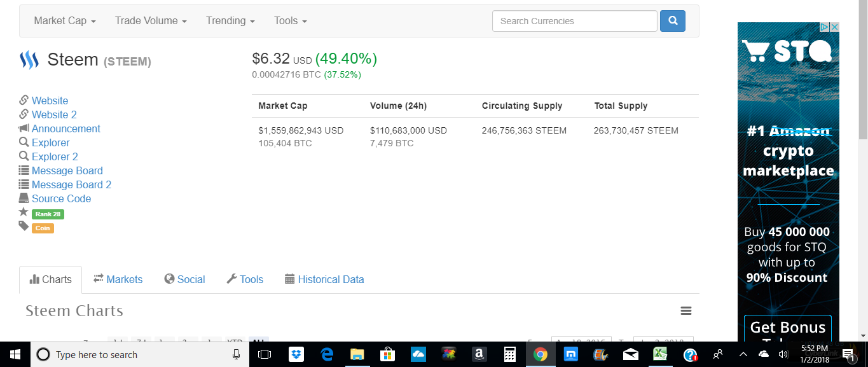
Task: Click the OneDrive cloud tray icon
Action: 764,354
